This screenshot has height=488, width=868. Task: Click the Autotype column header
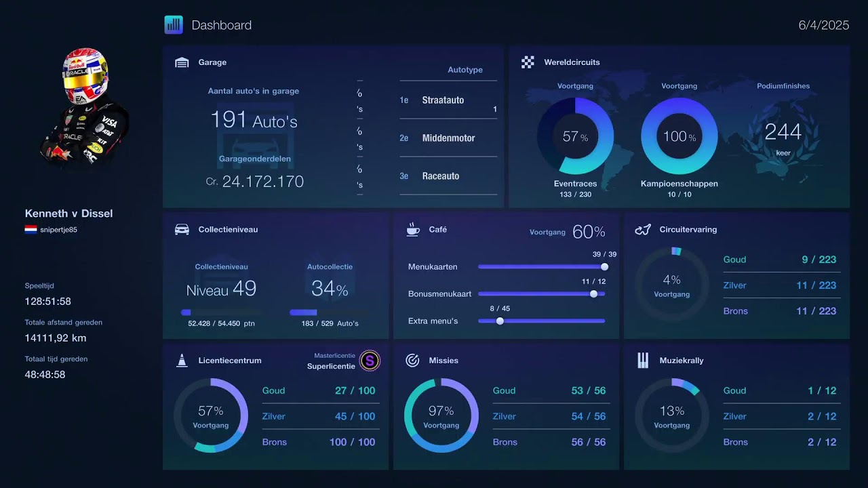tap(465, 70)
